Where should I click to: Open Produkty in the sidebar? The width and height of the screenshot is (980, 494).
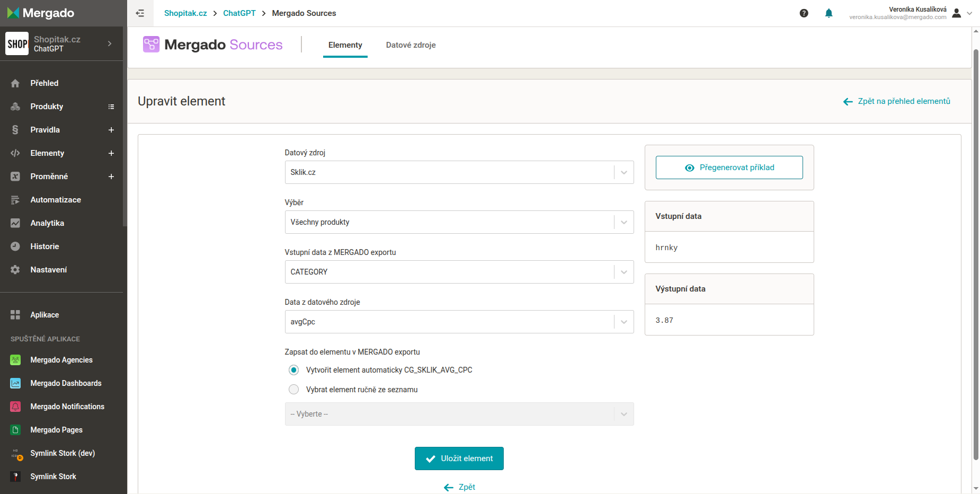click(47, 107)
